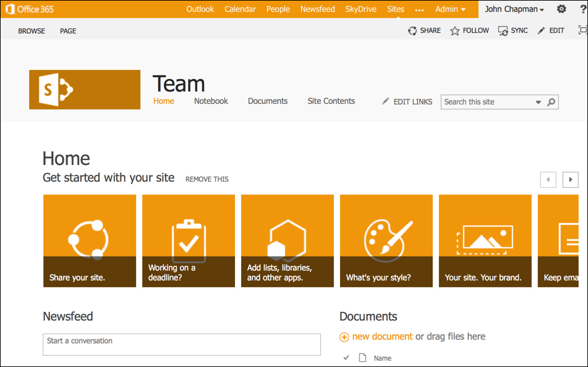Click the SharePoint site logo

[x=85, y=90]
